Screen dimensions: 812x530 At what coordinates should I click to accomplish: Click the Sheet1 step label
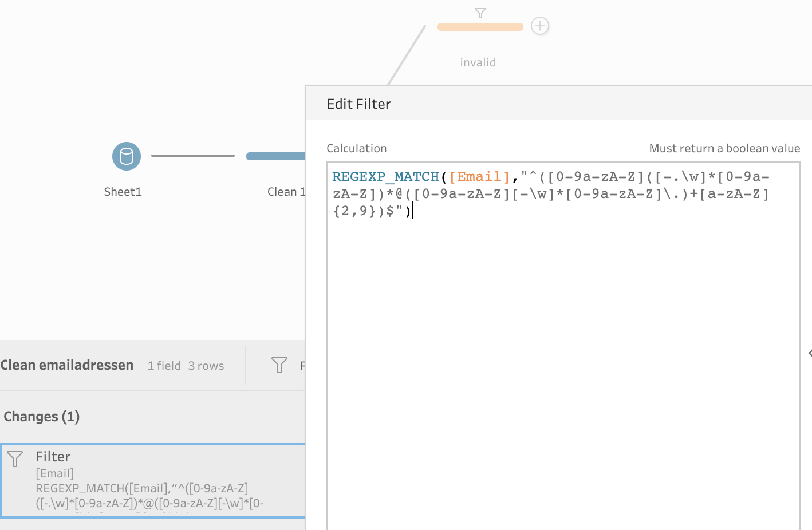pyautogui.click(x=123, y=192)
